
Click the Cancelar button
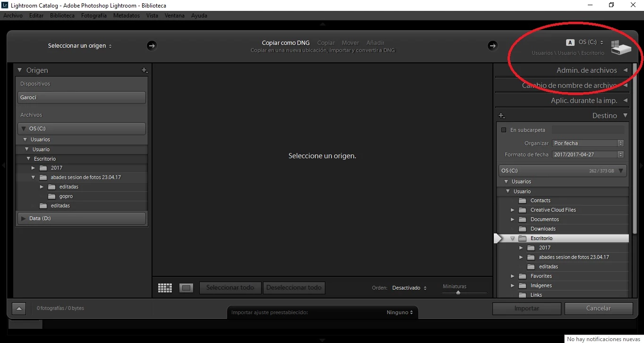tap(599, 308)
